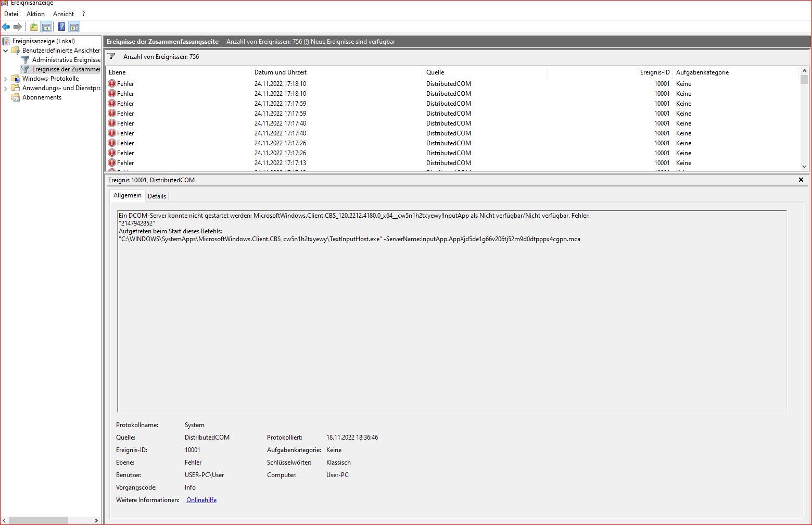The height and width of the screenshot is (525, 812).
Task: Toggle the console tree pane icon
Action: click(46, 27)
